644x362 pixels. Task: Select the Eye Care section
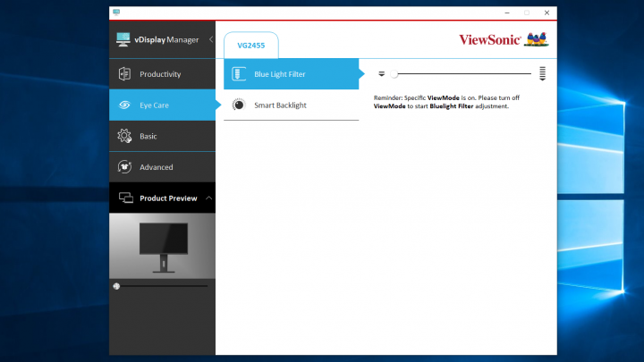click(162, 105)
